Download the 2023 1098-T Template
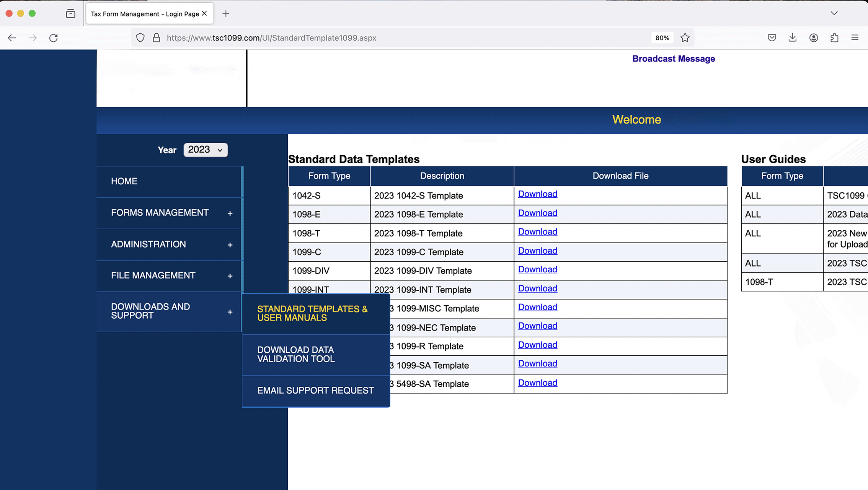 [537, 232]
